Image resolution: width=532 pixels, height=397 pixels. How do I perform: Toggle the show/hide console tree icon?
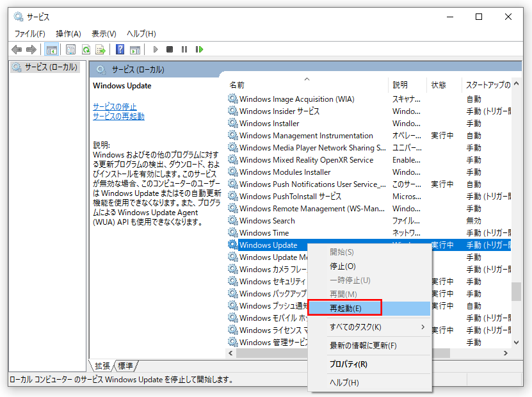52,49
